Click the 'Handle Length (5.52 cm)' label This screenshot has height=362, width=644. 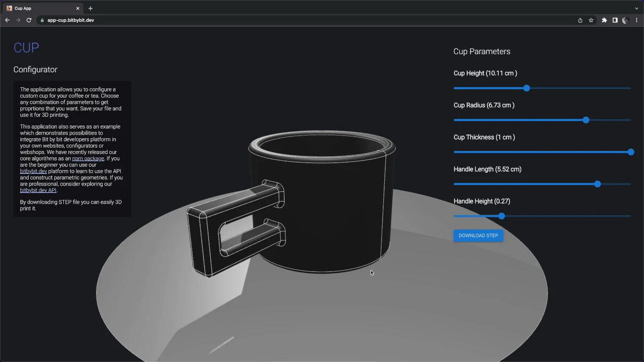tap(488, 169)
